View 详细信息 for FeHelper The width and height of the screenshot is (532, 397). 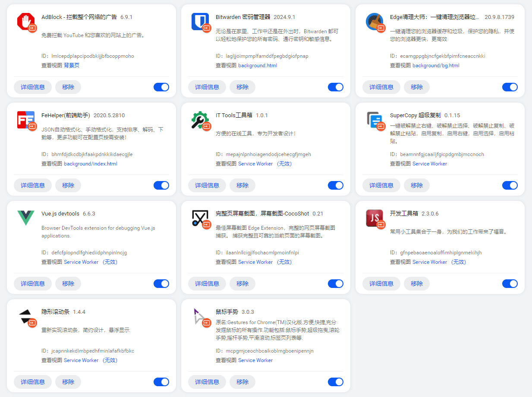point(33,185)
